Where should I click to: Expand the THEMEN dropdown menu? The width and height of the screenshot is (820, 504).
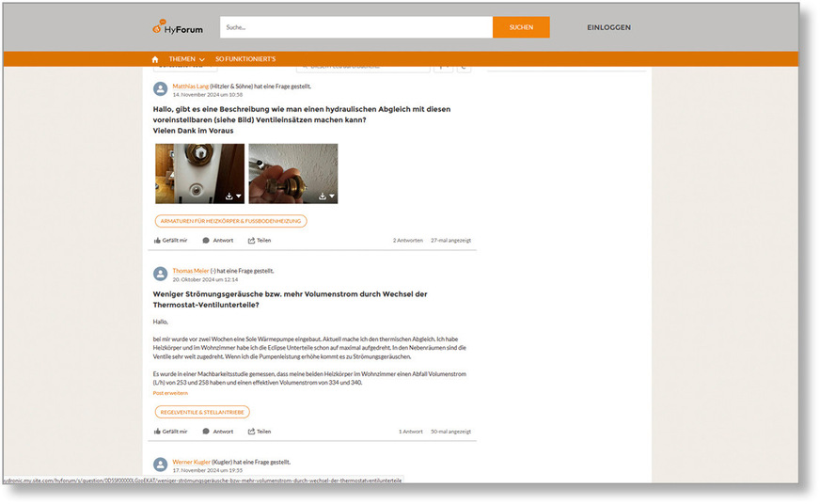tap(186, 59)
